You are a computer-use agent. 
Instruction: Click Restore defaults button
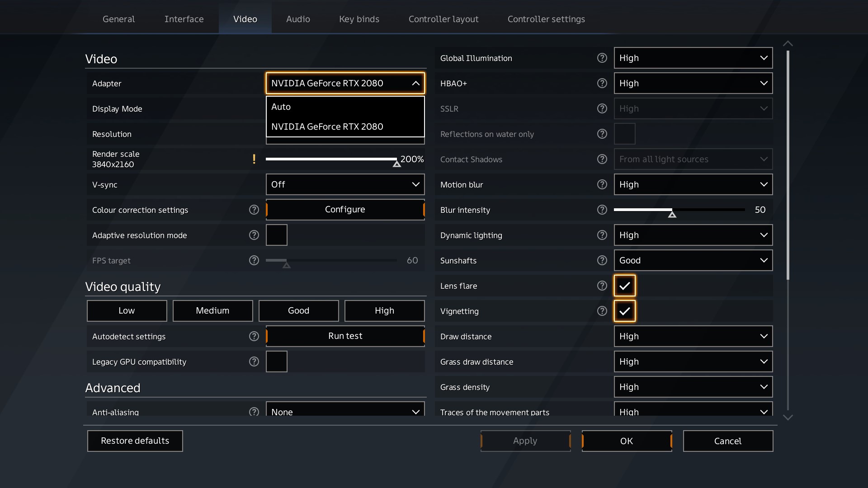coord(135,441)
